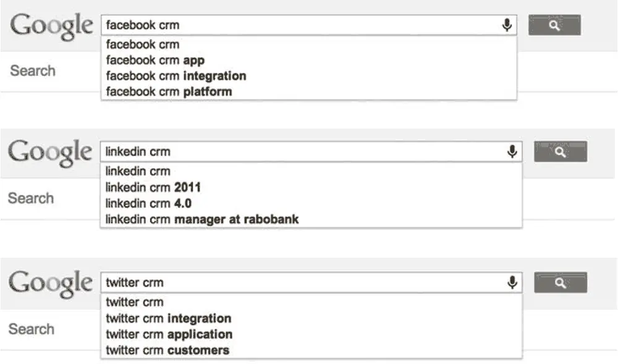Click the microphone icon in facebook crm search
The height and width of the screenshot is (364, 618).
coord(507,25)
